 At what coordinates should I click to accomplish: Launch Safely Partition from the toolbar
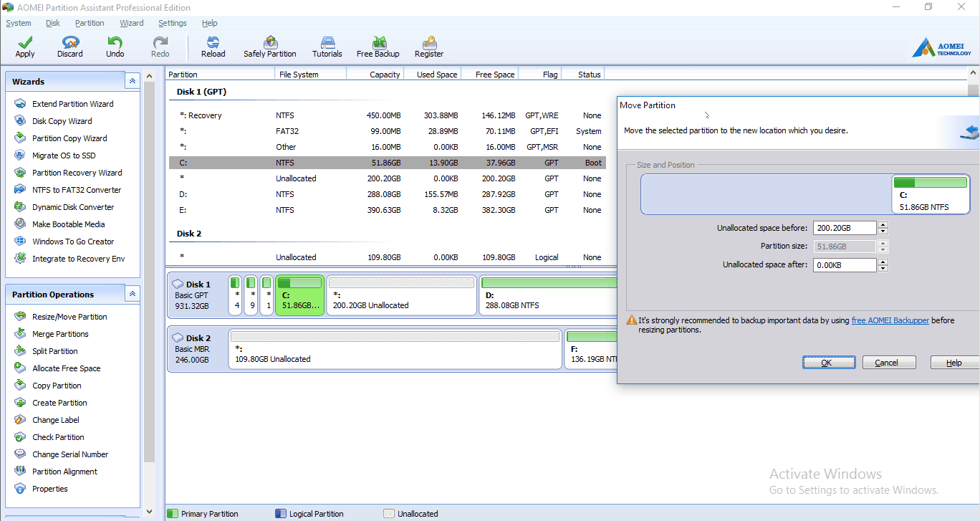(x=270, y=47)
